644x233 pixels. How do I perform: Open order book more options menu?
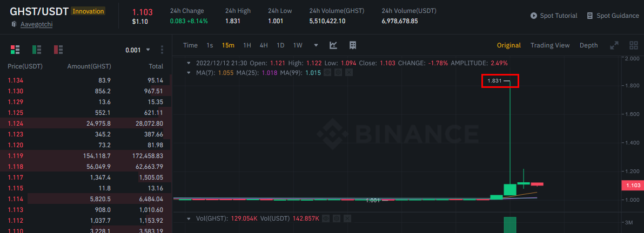point(162,50)
